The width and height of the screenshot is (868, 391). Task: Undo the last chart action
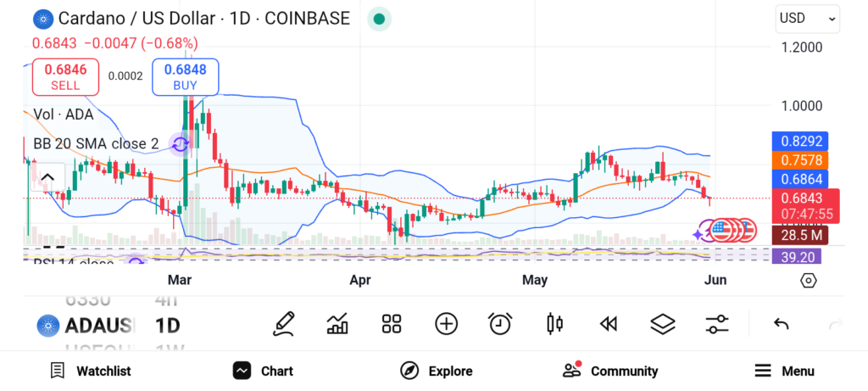tap(782, 323)
